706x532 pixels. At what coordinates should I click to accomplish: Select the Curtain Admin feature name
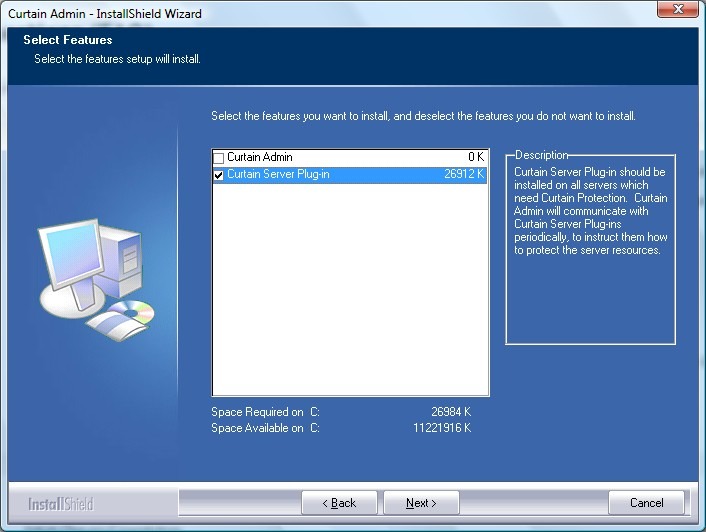[x=259, y=158]
